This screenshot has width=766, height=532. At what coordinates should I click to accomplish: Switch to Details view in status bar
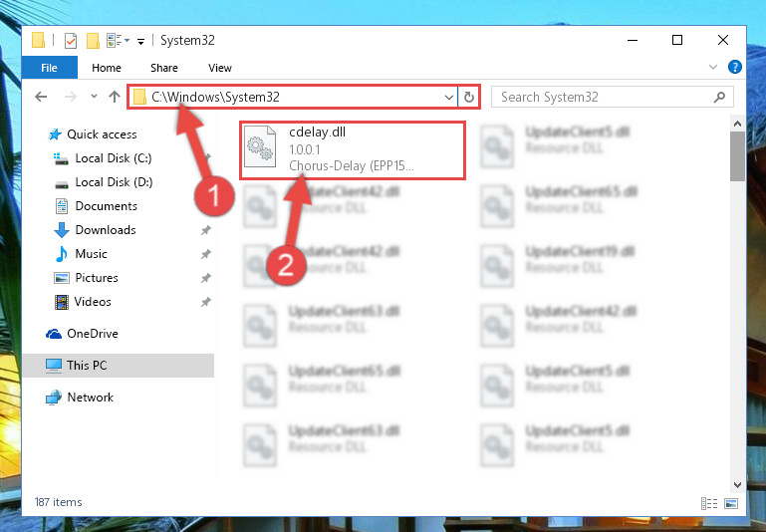(709, 503)
